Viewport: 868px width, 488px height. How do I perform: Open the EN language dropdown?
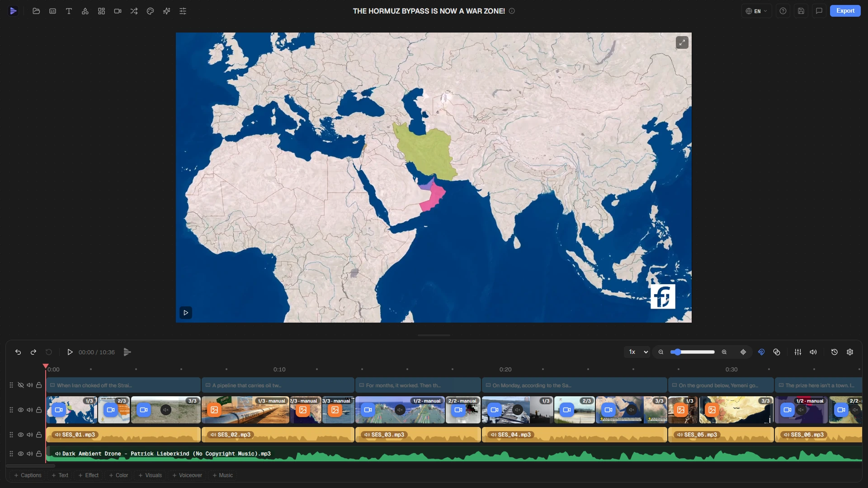[x=756, y=11]
